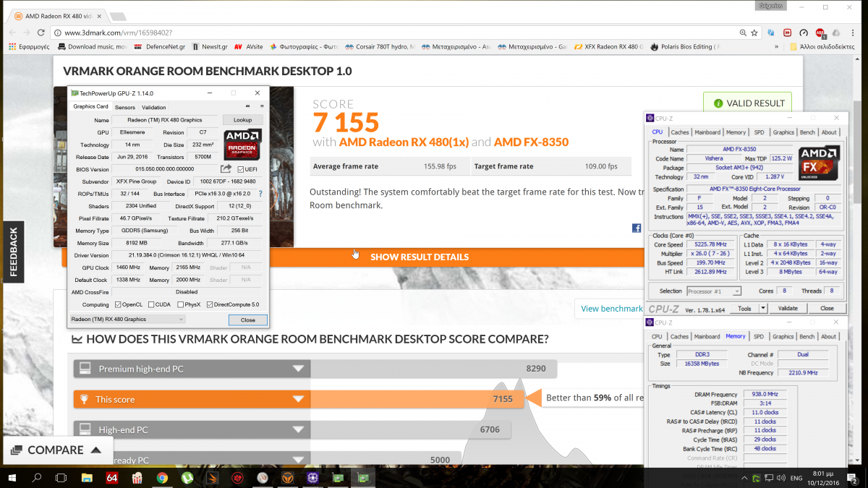Viewport: 868px width, 488px height.
Task: Open the purple CPU-Z taskbar icon
Action: click(312, 477)
